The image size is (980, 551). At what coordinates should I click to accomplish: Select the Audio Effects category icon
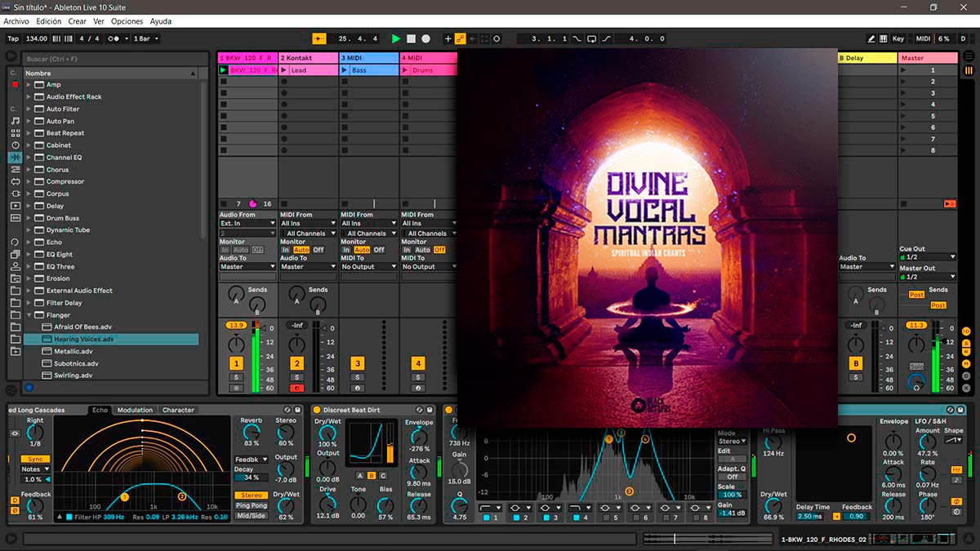pos(15,157)
